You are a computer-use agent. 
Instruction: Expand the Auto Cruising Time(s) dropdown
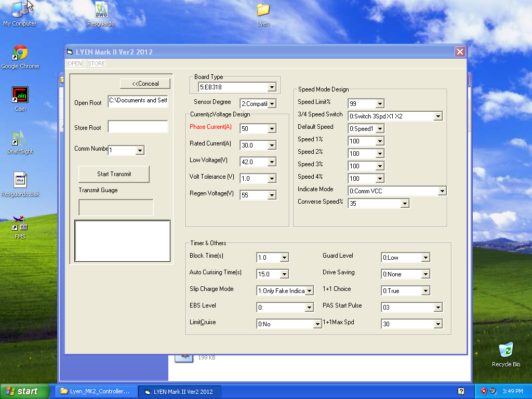click(x=284, y=274)
